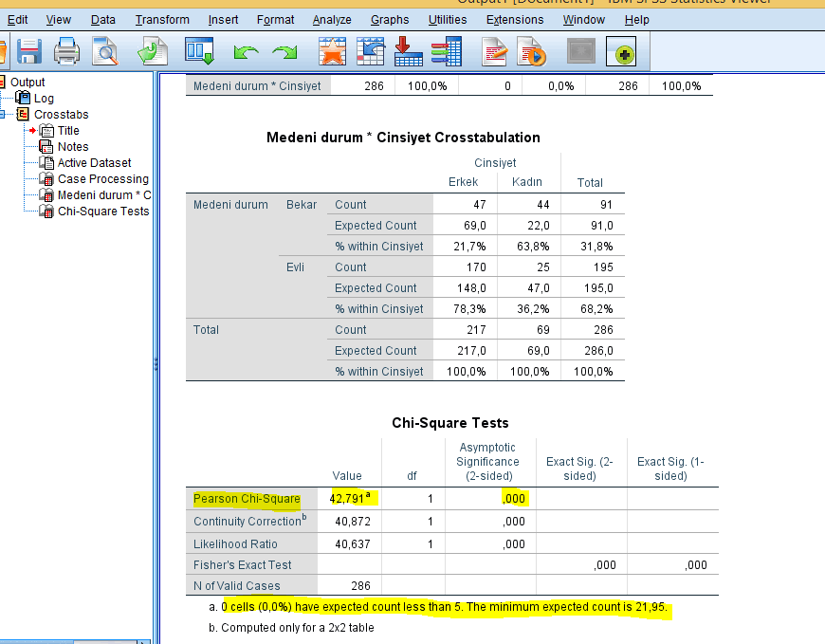Click the Pearson Chi-Square value cell
Image resolution: width=825 pixels, height=644 pixels.
347,499
